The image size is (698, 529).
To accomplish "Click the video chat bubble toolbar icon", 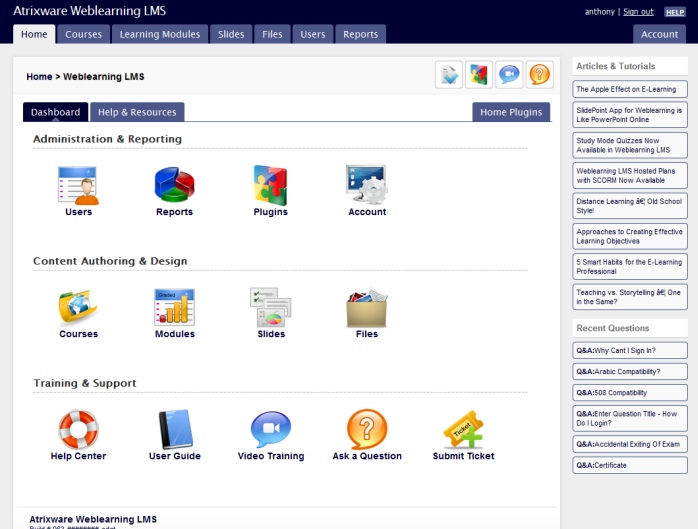I will click(509, 74).
